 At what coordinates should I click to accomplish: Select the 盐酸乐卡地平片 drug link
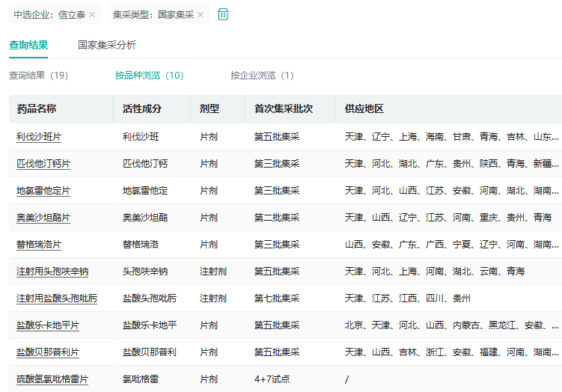[x=48, y=325]
